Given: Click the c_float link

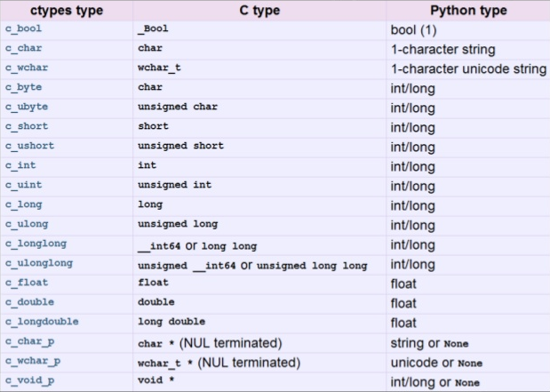Looking at the screenshot, I should pyautogui.click(x=27, y=283).
